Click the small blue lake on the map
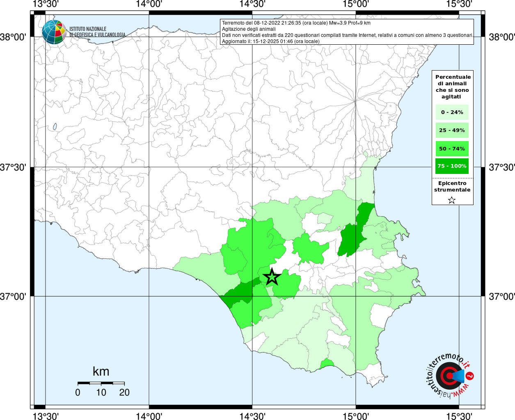The height and width of the screenshot is (420, 515). coord(55,127)
